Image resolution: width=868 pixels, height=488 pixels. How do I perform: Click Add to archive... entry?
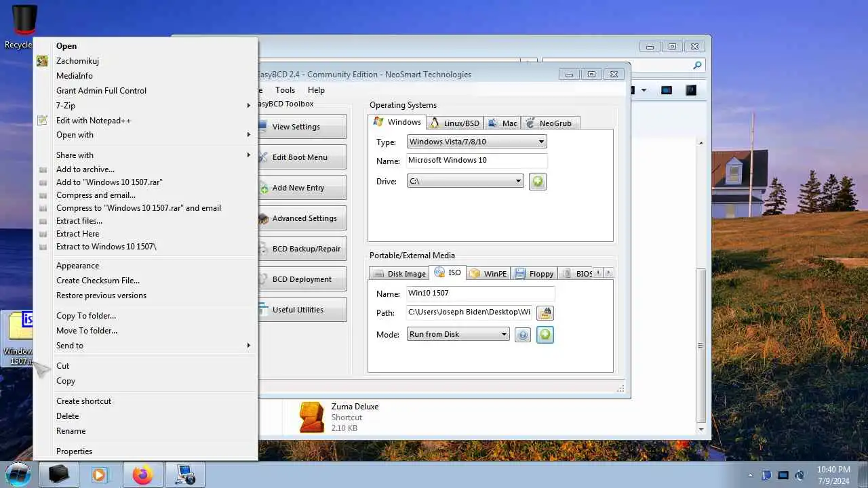pyautogui.click(x=145, y=169)
